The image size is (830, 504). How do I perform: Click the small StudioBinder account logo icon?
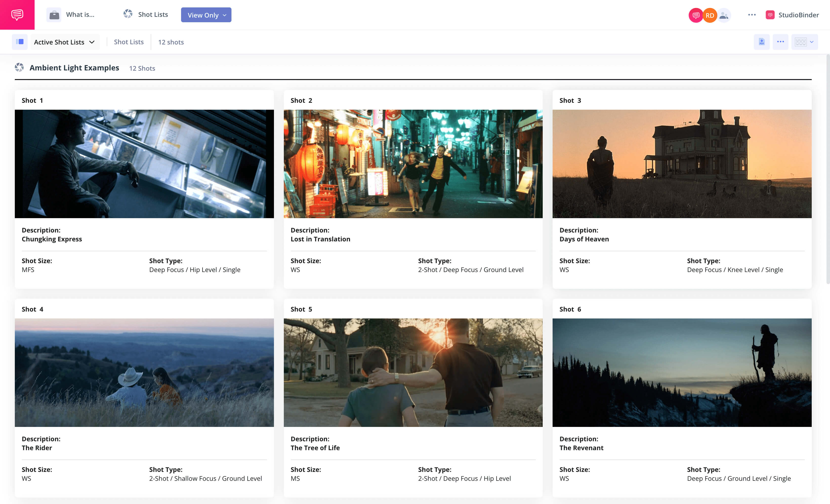pyautogui.click(x=770, y=15)
